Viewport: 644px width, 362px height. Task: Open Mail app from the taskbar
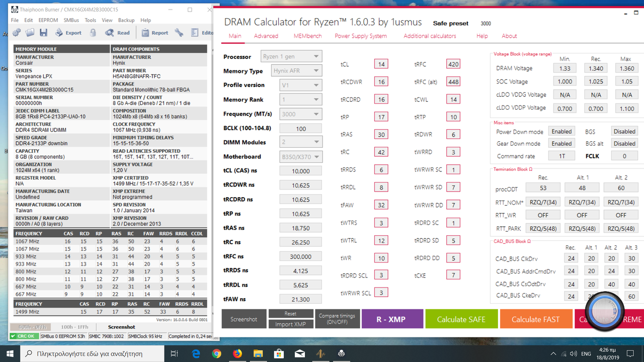click(x=299, y=353)
